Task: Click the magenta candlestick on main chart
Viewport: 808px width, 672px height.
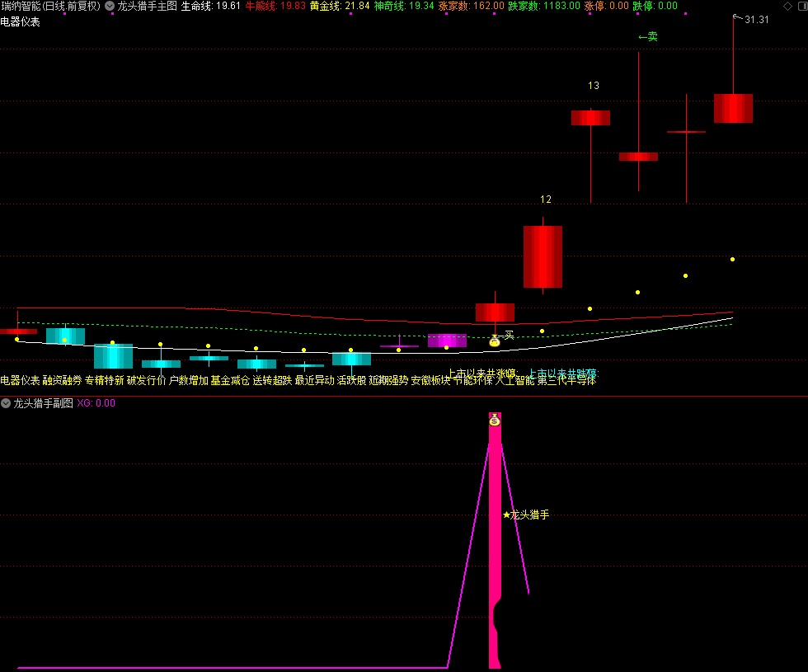Action: [x=447, y=341]
